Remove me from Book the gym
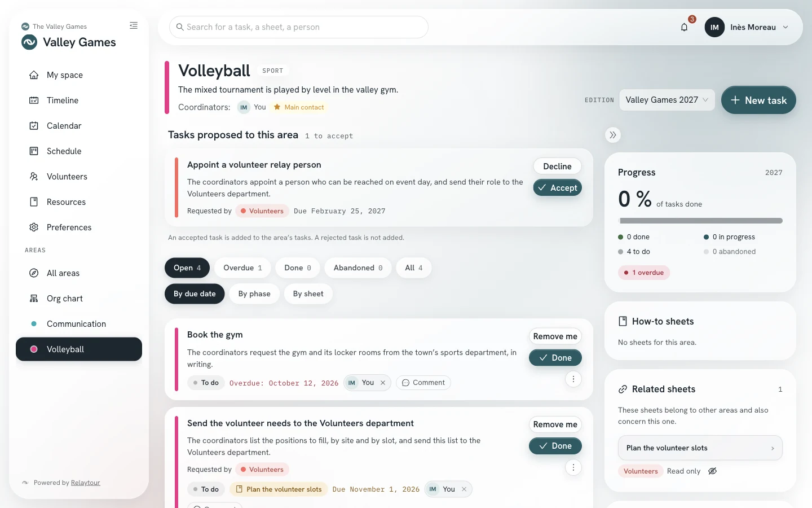The height and width of the screenshot is (508, 812). (x=555, y=336)
